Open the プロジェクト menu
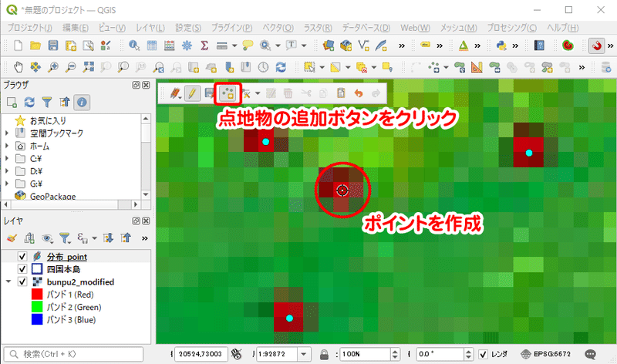Viewport: 617px width, 364px height. pyautogui.click(x=30, y=28)
